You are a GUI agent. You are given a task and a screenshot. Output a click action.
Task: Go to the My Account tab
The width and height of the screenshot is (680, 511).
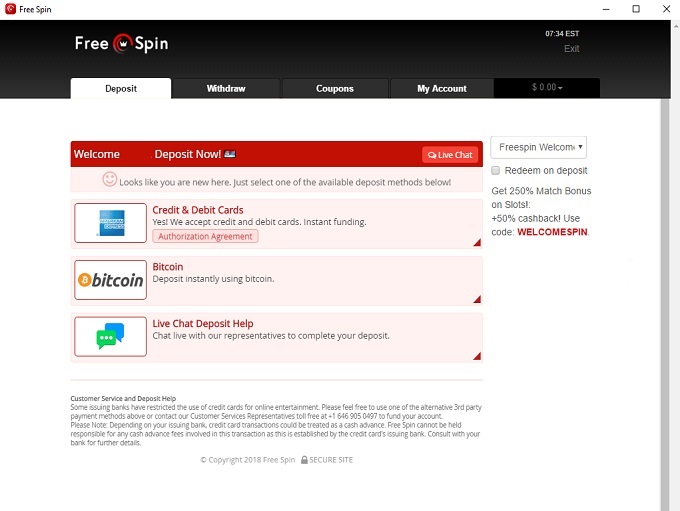pos(441,88)
